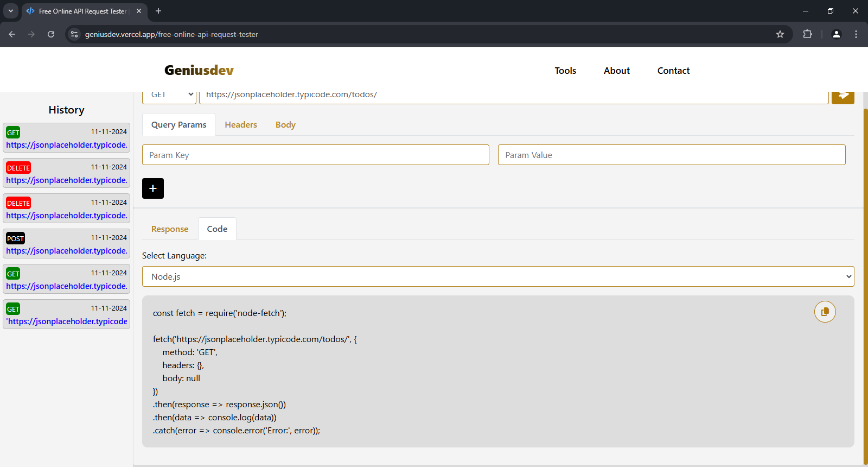This screenshot has height=467, width=868.
Task: Click the ".then(data => console.log(data))" line
Action: 215,418
